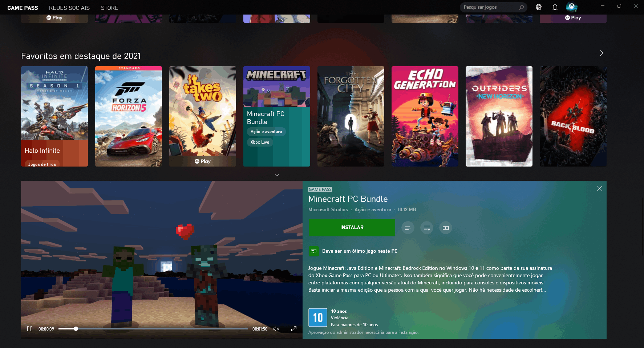644x348 pixels.
Task: Click the play-rectangle video icon
Action: (x=446, y=228)
